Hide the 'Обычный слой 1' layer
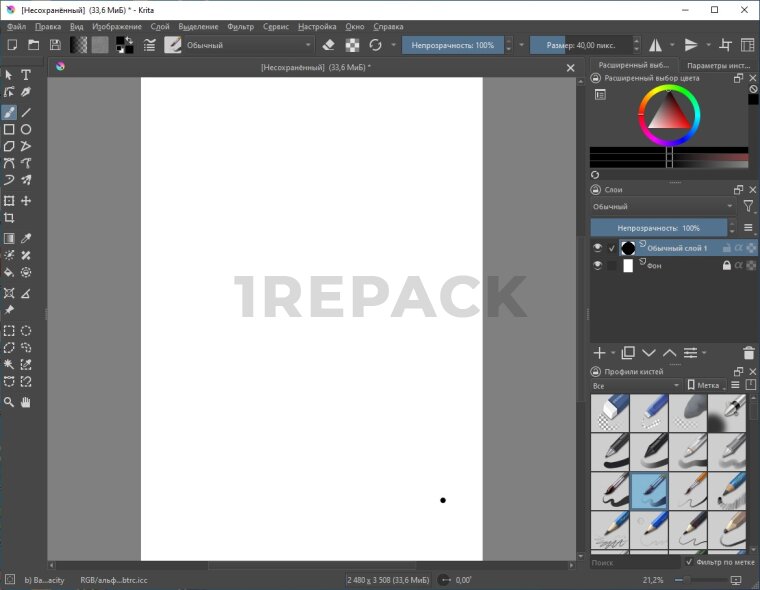Screen dimensions: 760x590 pos(598,248)
